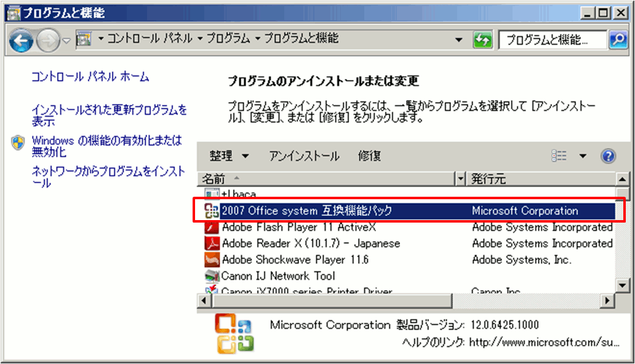Open the address bar history dropdown
Viewport: 635px width, 364px height.
coord(458,40)
